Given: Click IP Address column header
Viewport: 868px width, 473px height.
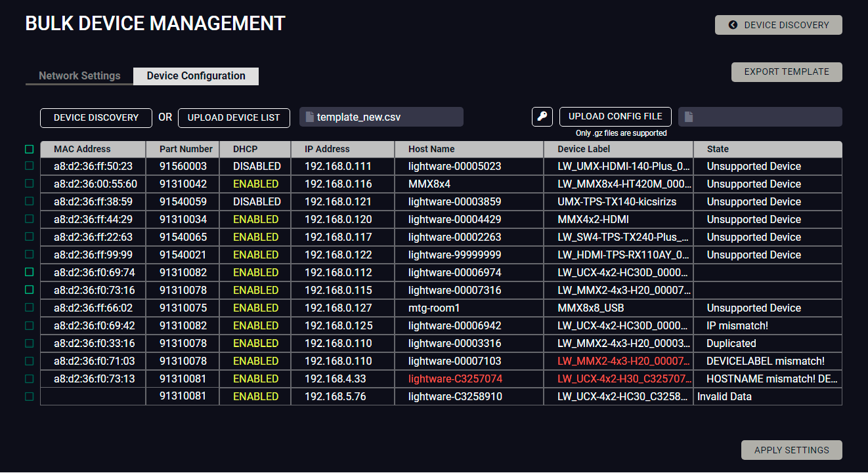Looking at the screenshot, I should coord(343,149).
